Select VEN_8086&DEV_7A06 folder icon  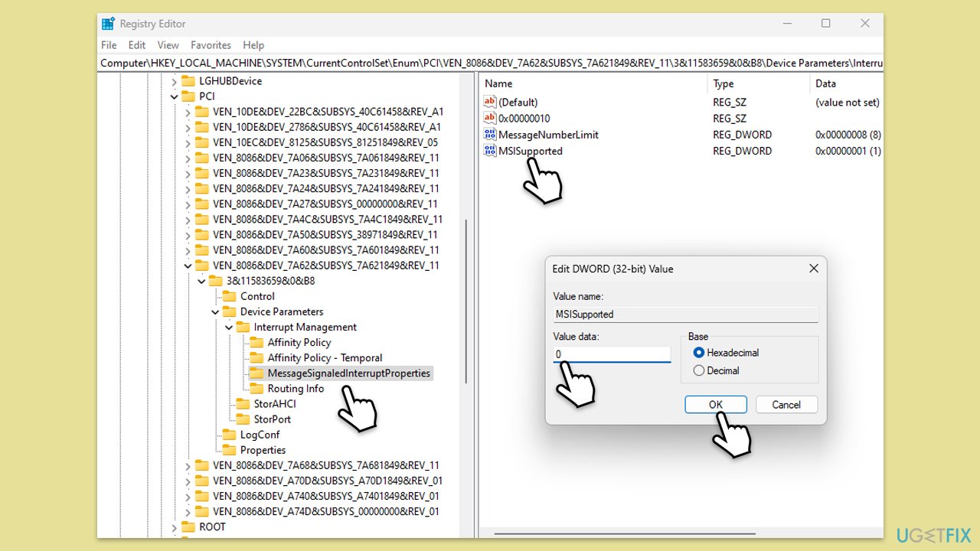[x=202, y=158]
